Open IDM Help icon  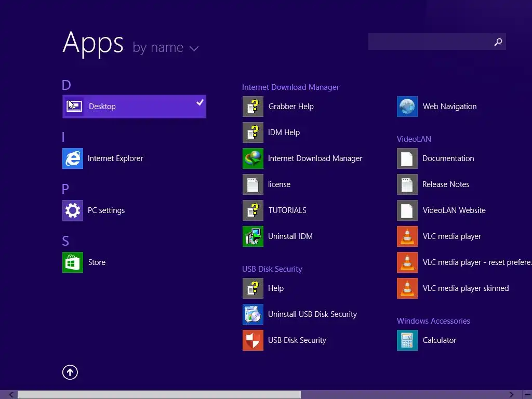253,132
